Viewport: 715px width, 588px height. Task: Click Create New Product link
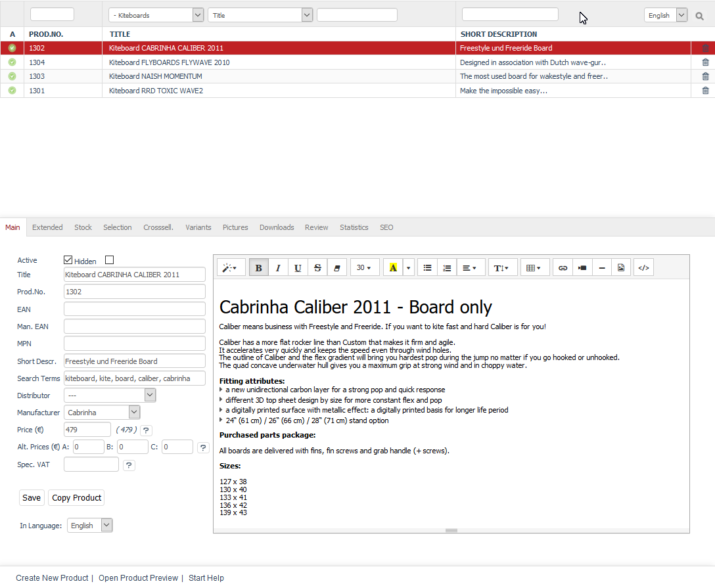point(52,578)
